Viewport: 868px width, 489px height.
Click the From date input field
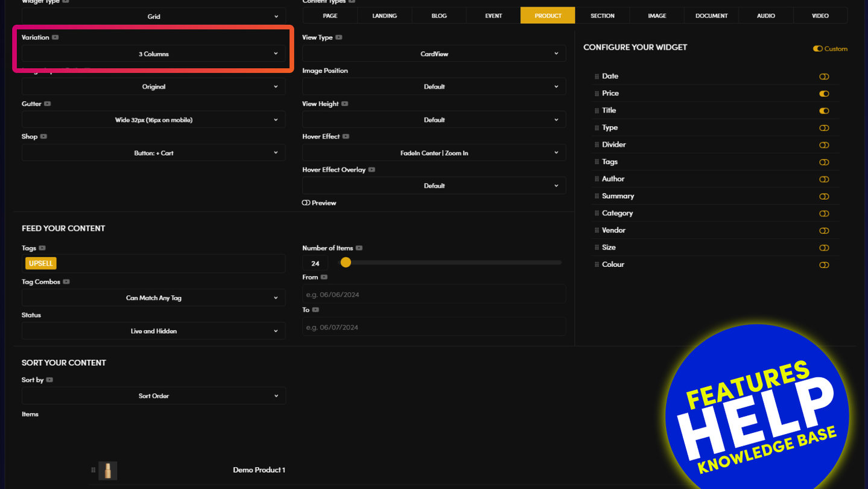click(434, 295)
